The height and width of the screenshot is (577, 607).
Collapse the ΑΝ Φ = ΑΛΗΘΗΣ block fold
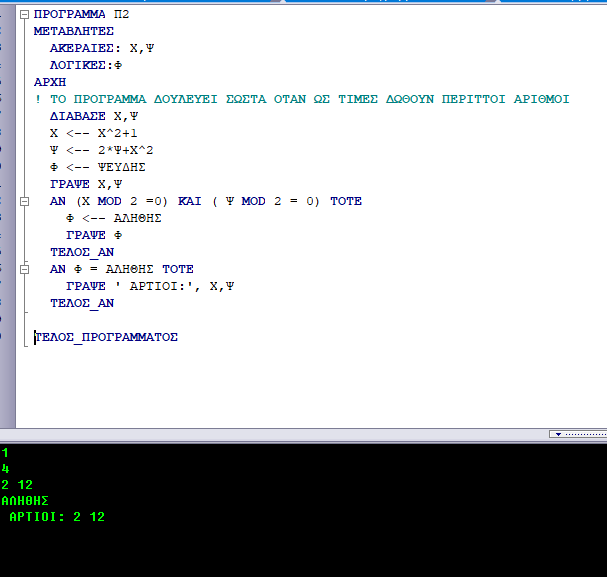point(25,269)
